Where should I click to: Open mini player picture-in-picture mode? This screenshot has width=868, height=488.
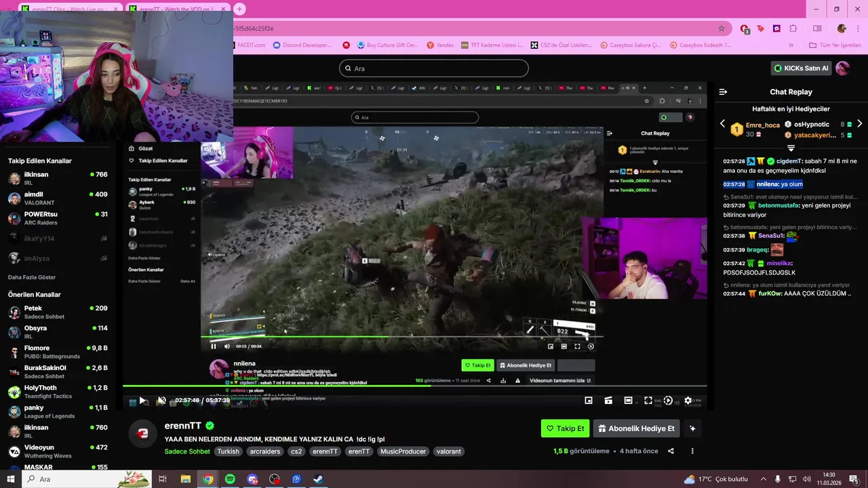coord(589,401)
